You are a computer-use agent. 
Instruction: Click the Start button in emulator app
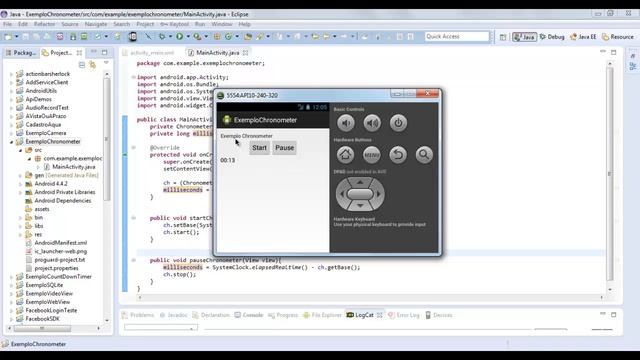click(259, 148)
